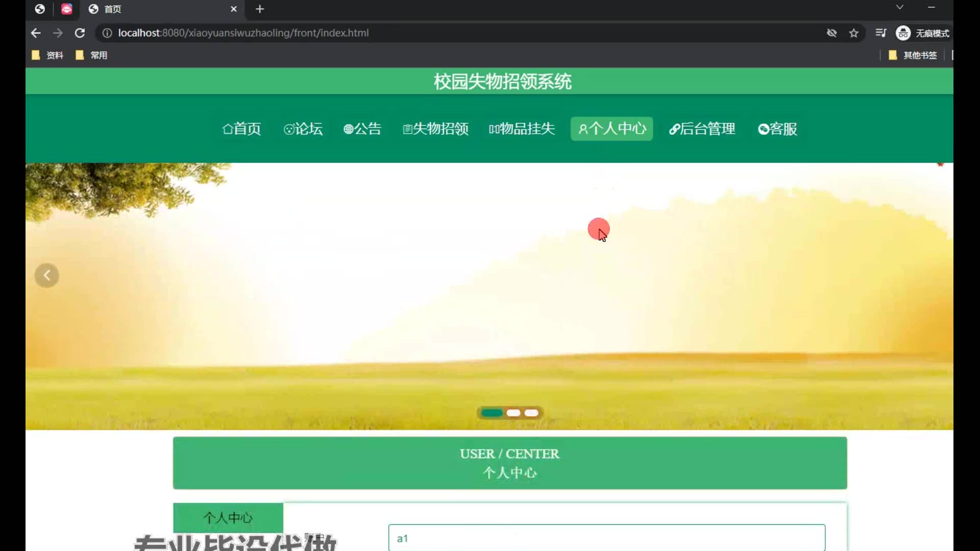980x551 pixels.
Task: Click the site information icon in address bar
Action: point(107,33)
